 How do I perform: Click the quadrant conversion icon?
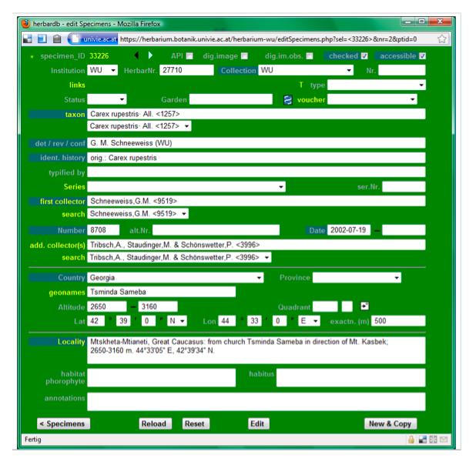click(364, 306)
